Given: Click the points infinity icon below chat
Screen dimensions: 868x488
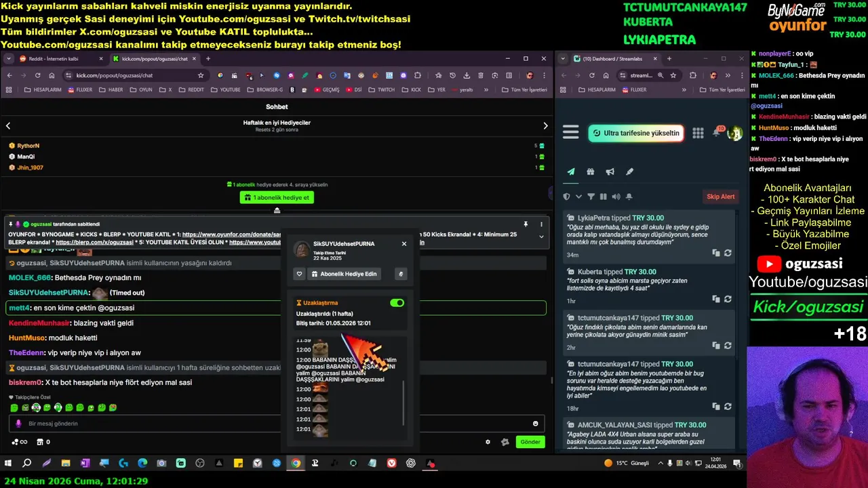Looking at the screenshot, I should [20, 442].
